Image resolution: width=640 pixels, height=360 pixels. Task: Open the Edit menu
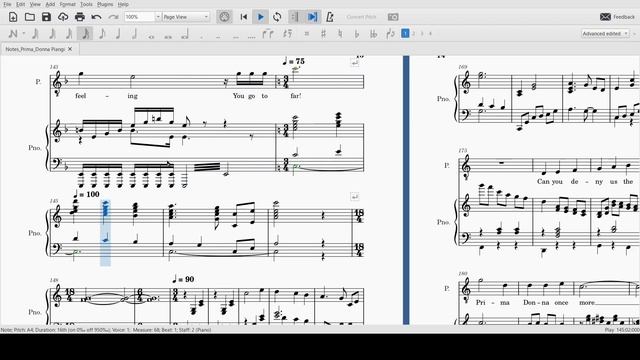[x=20, y=4]
